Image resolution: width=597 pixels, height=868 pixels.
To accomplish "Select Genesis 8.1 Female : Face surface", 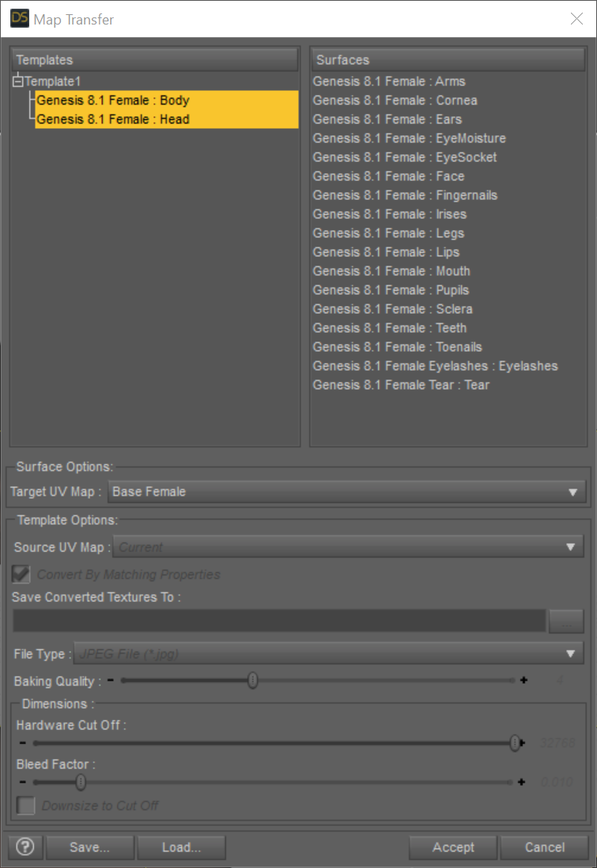I will coord(389,176).
